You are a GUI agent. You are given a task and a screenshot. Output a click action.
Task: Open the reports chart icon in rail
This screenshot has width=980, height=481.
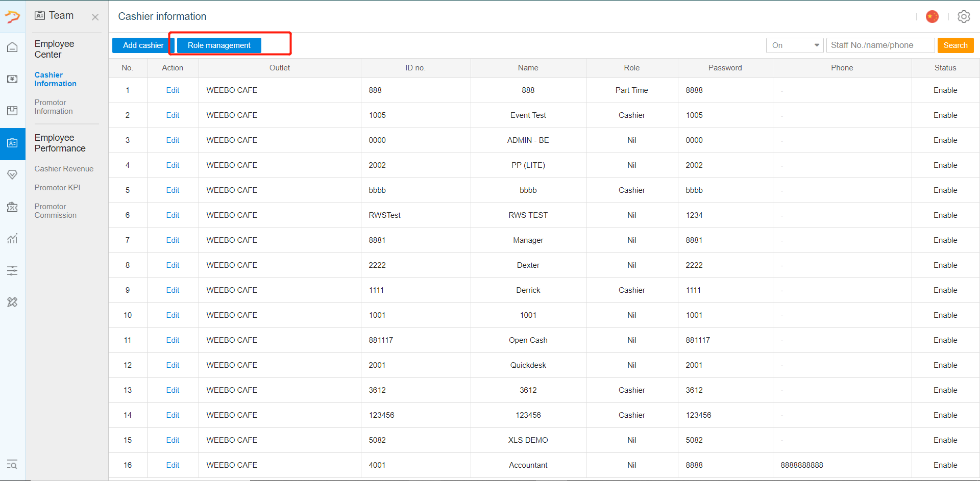point(12,239)
